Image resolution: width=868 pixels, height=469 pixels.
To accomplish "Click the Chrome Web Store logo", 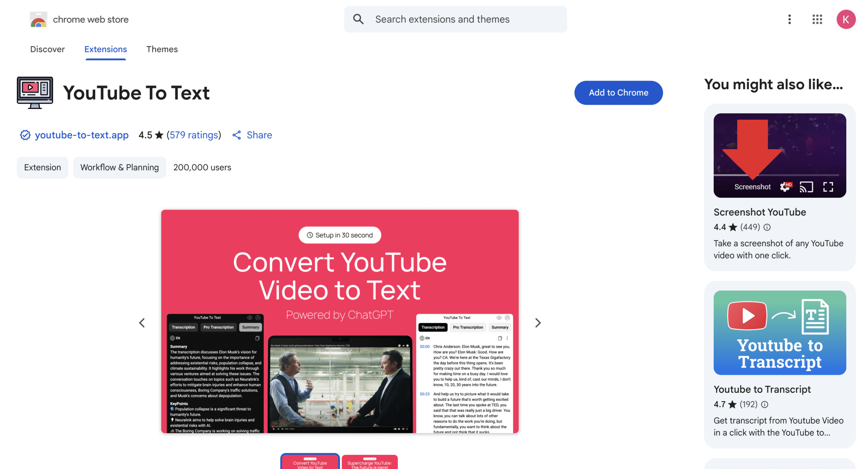I will pos(38,19).
